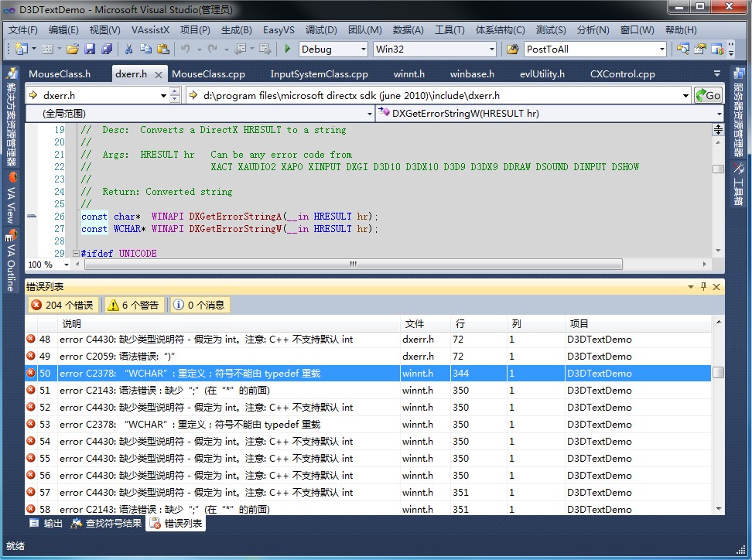752x560 pixels.
Task: Sort error list by 说明 column
Action: tap(229, 323)
